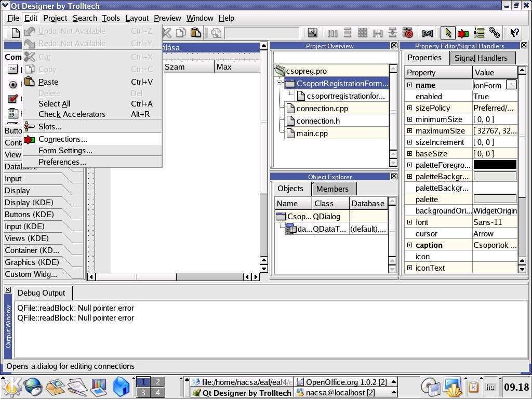Pick the radio button widget icon in toolbox
The width and height of the screenshot is (532, 399).
[x=13, y=84]
